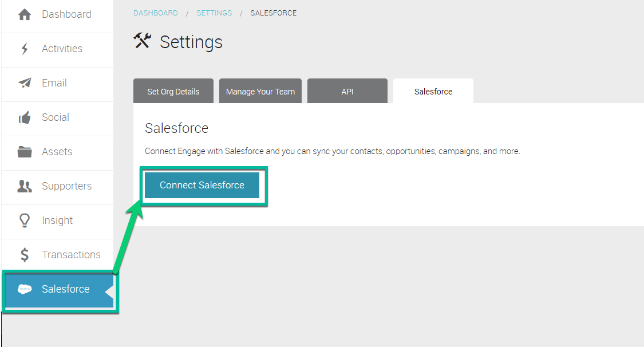Click the Social thumbs-up icon

[x=25, y=117]
